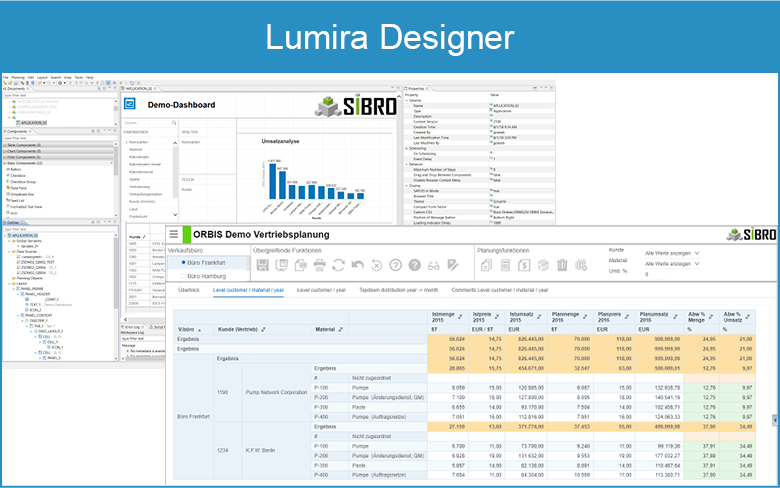Collapse the Layout tree node in Outline

click(x=10, y=284)
